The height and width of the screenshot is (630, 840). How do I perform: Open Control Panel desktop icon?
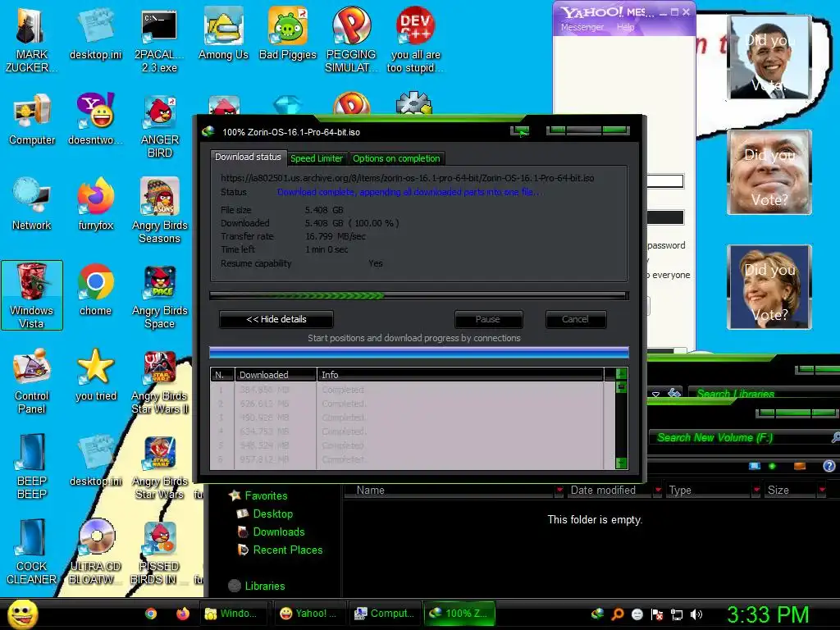coord(32,381)
